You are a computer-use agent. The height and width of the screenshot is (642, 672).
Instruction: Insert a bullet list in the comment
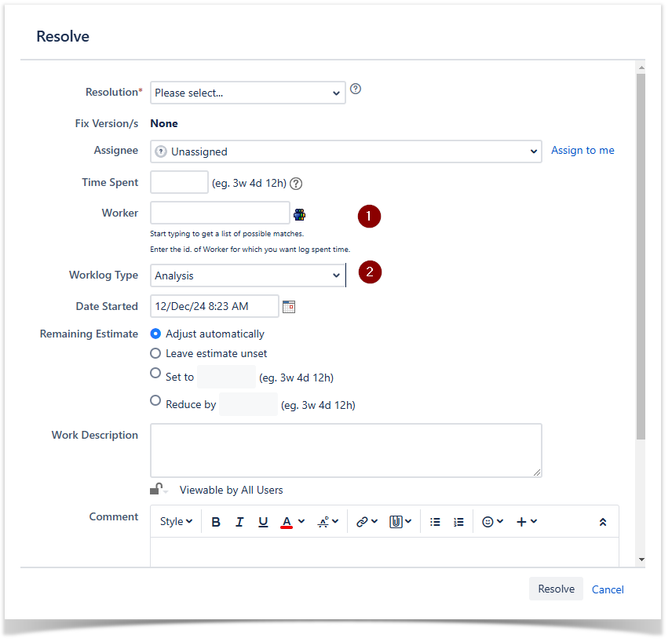click(x=435, y=522)
